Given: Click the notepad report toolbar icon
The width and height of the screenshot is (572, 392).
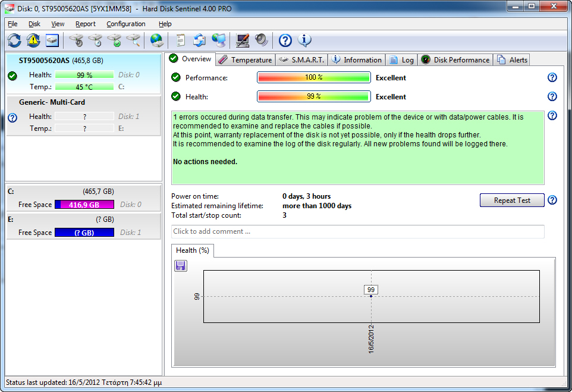Looking at the screenshot, I should [x=181, y=40].
